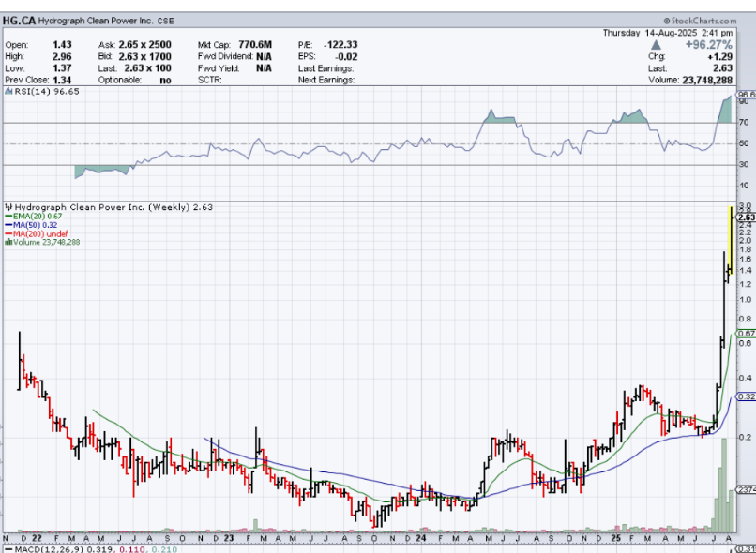Click the HG.CA ticker symbol
The image size is (756, 553).
(20, 20)
